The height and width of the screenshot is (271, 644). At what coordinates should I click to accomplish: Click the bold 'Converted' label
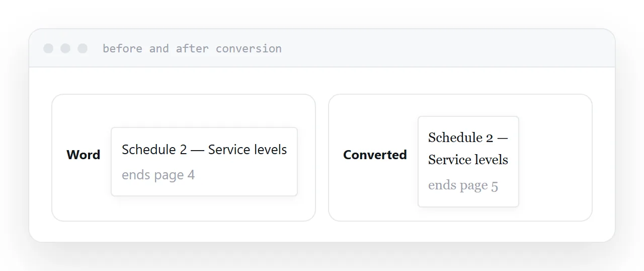[375, 155]
